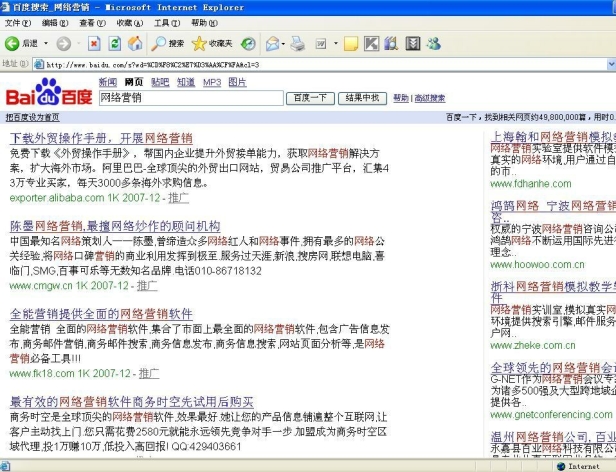This screenshot has height=472, width=616.
Task: Open the 高级搜索 advanced search link
Action: point(430,98)
